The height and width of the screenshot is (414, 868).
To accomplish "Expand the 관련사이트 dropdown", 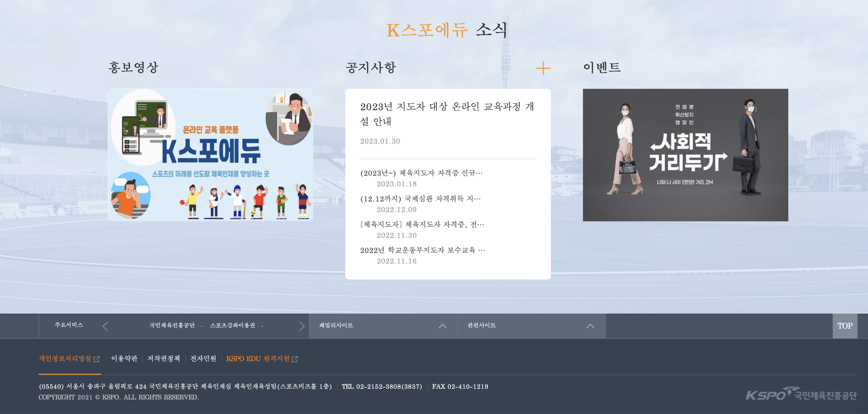I will (482, 325).
